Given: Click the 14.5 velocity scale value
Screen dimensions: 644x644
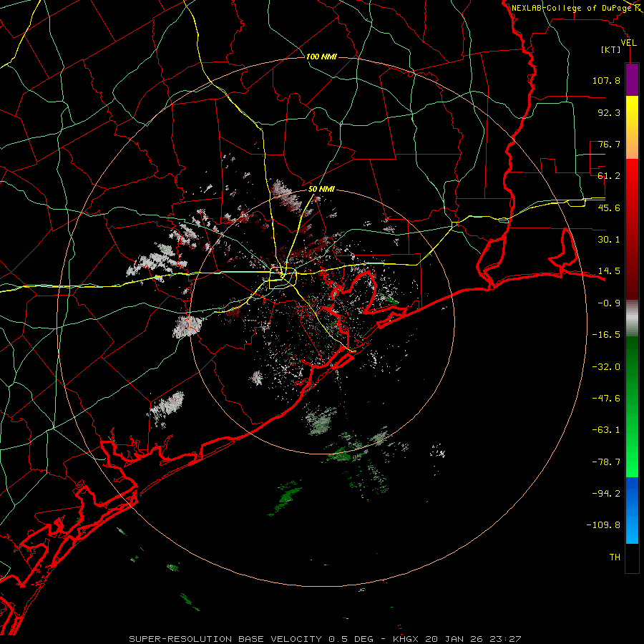Looking at the screenshot, I should [609, 271].
